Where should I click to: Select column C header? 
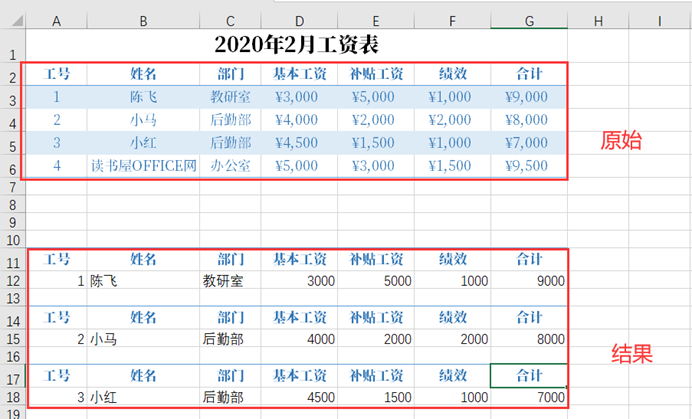coord(230,21)
